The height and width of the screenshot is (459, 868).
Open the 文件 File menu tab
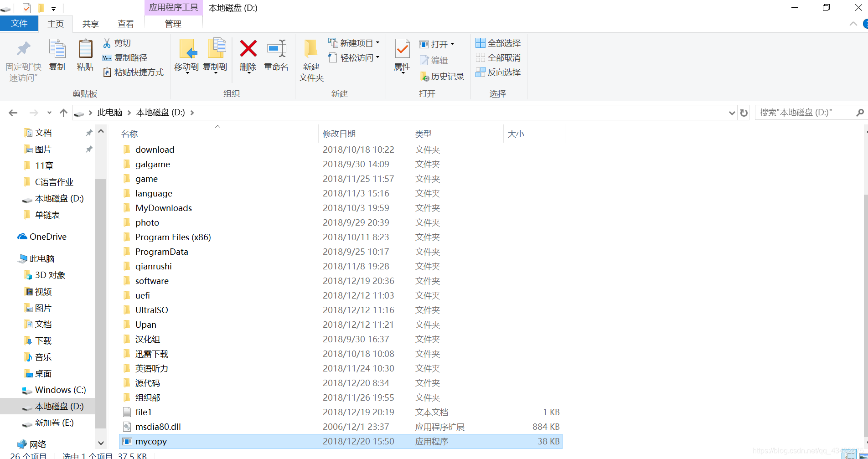(x=19, y=24)
